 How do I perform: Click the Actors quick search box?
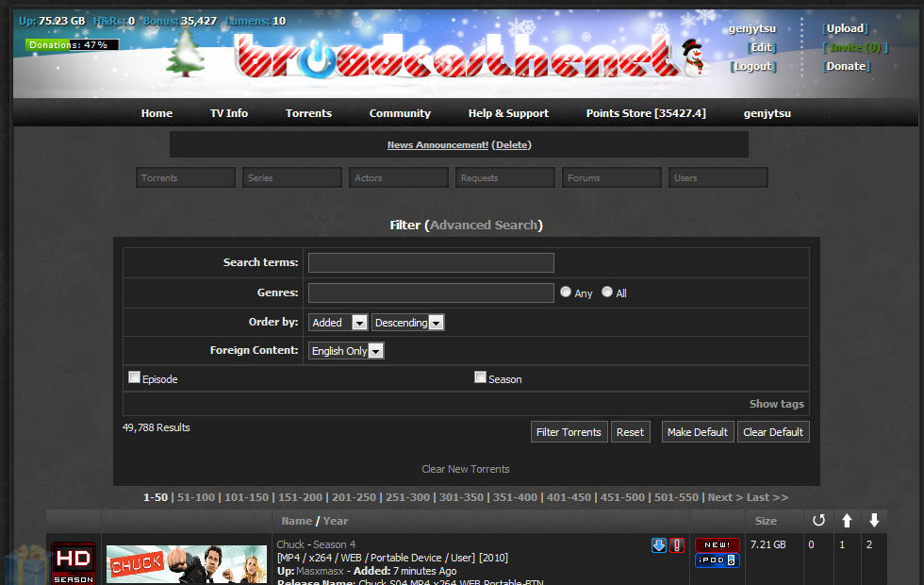(399, 177)
